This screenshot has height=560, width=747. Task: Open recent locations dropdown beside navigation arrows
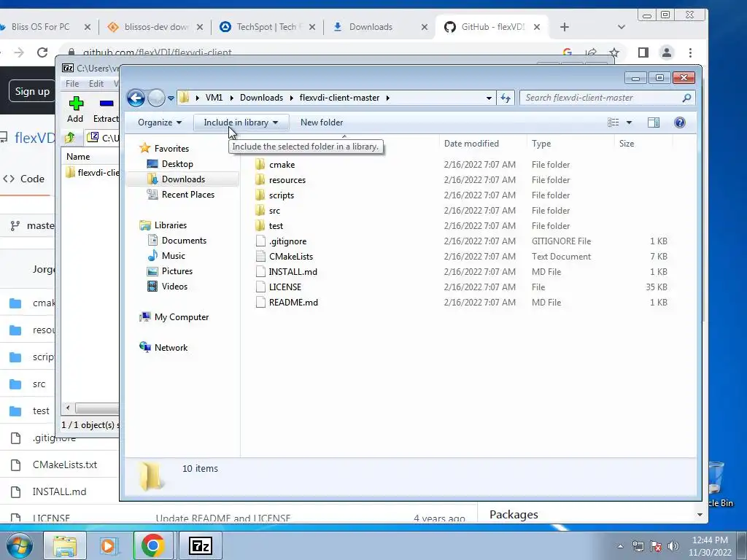tap(171, 98)
